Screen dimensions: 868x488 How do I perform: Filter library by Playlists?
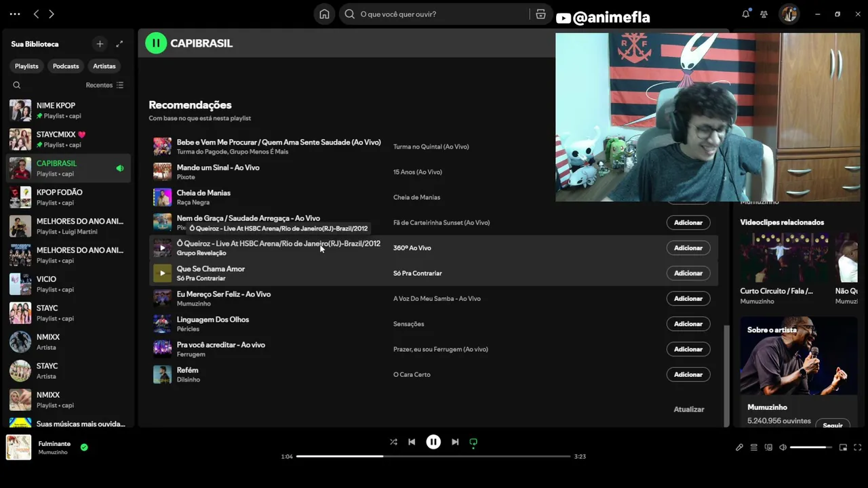[26, 66]
